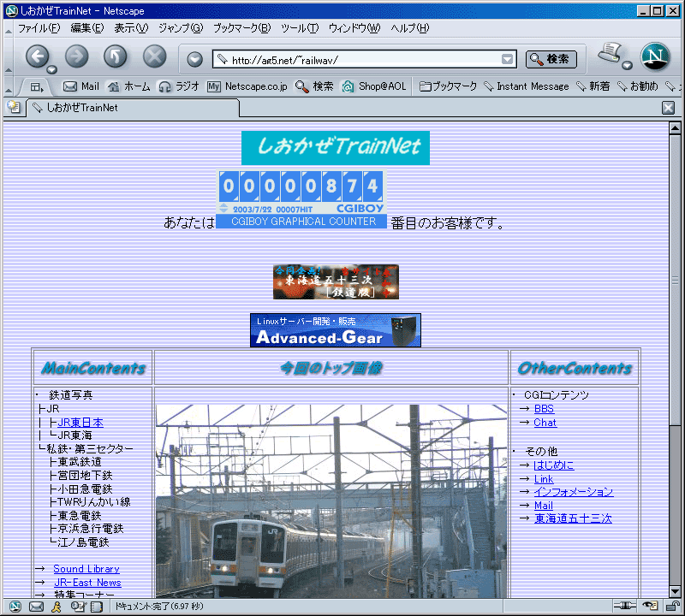Open Navigator from status bar component icon

[x=15, y=607]
